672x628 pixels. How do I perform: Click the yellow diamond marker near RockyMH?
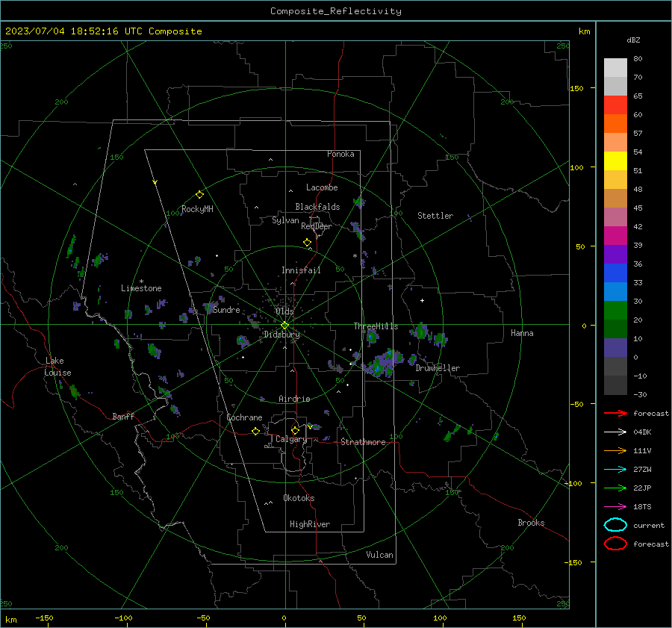[x=199, y=195]
